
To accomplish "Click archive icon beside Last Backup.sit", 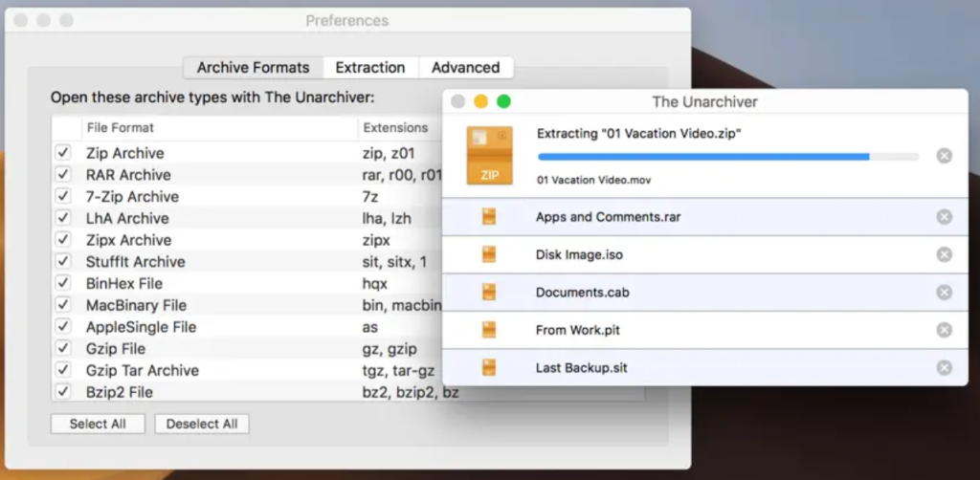I will [489, 367].
